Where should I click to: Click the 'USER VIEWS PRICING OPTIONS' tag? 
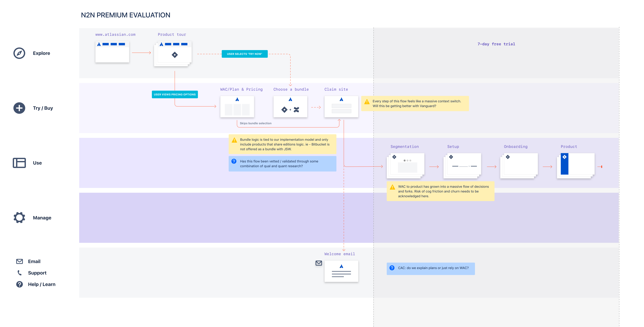click(175, 94)
